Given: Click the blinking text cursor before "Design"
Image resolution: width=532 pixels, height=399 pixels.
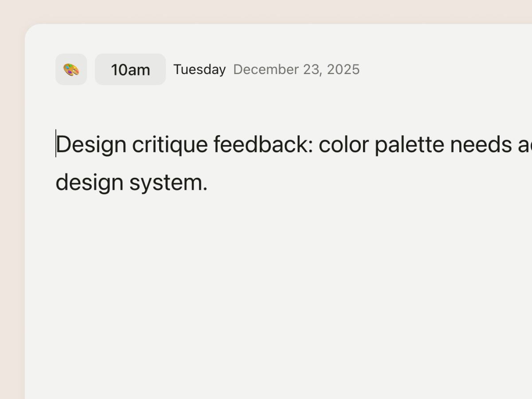Looking at the screenshot, I should (x=56, y=144).
